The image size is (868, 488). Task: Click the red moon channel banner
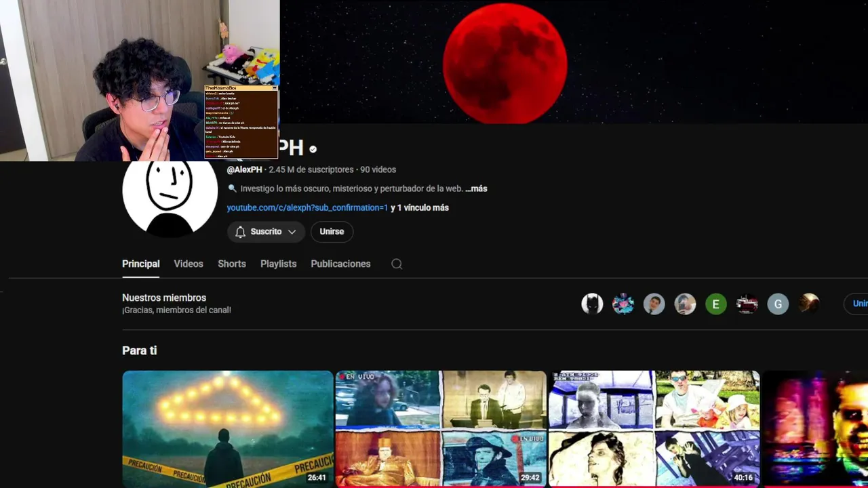(574, 62)
